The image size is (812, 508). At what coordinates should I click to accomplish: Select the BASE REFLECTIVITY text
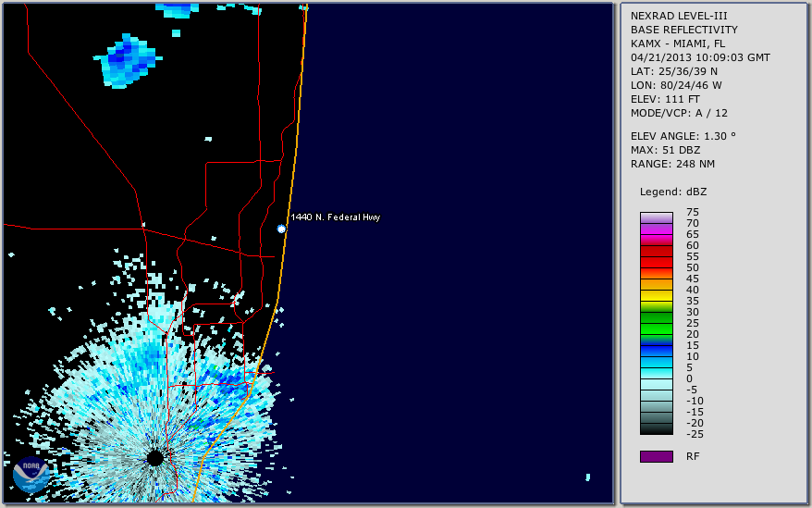(684, 30)
